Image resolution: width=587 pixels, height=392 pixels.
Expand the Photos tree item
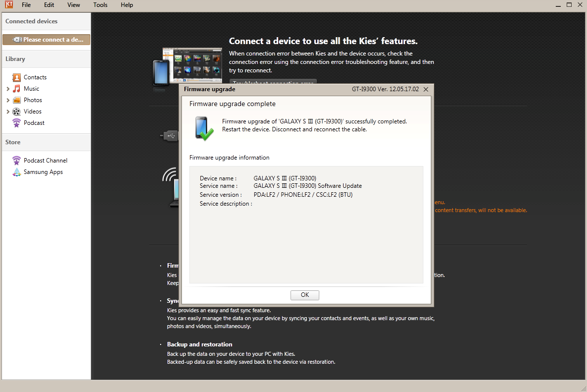[x=8, y=100]
